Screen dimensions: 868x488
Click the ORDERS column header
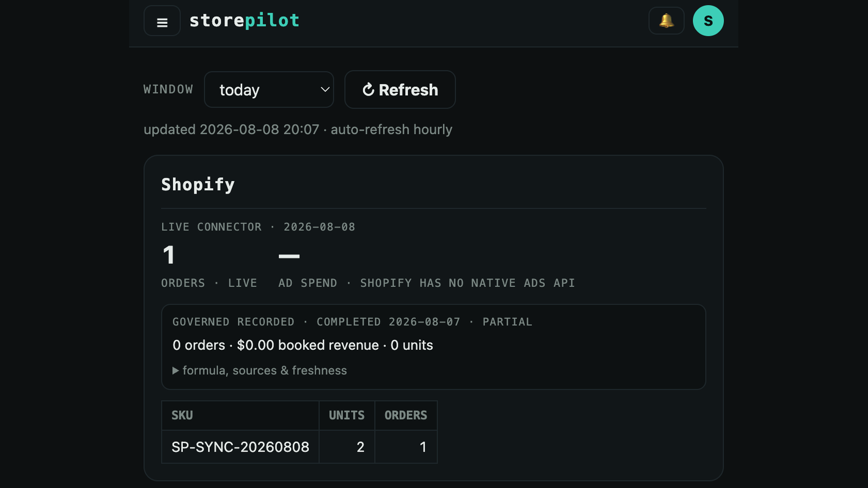pos(406,415)
